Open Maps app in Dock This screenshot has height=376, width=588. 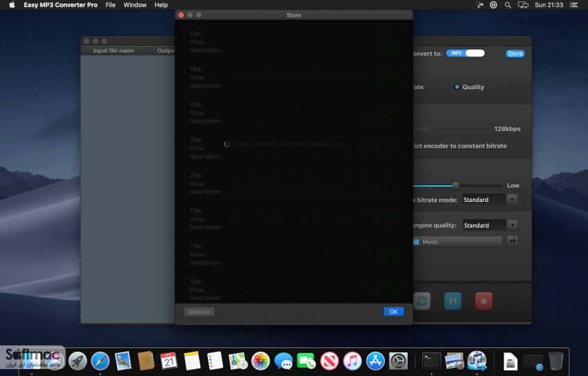[x=238, y=361]
